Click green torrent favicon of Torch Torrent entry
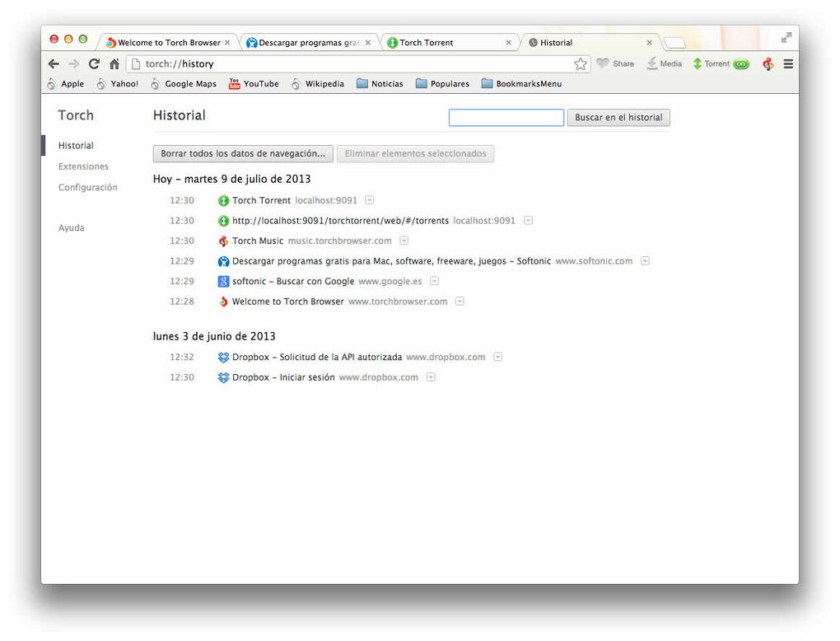 pyautogui.click(x=223, y=200)
